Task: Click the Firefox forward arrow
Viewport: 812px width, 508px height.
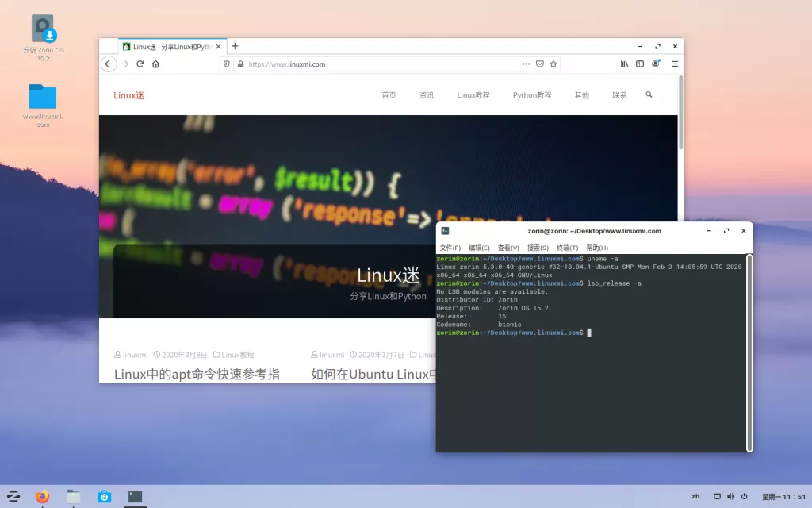Action: [124, 63]
